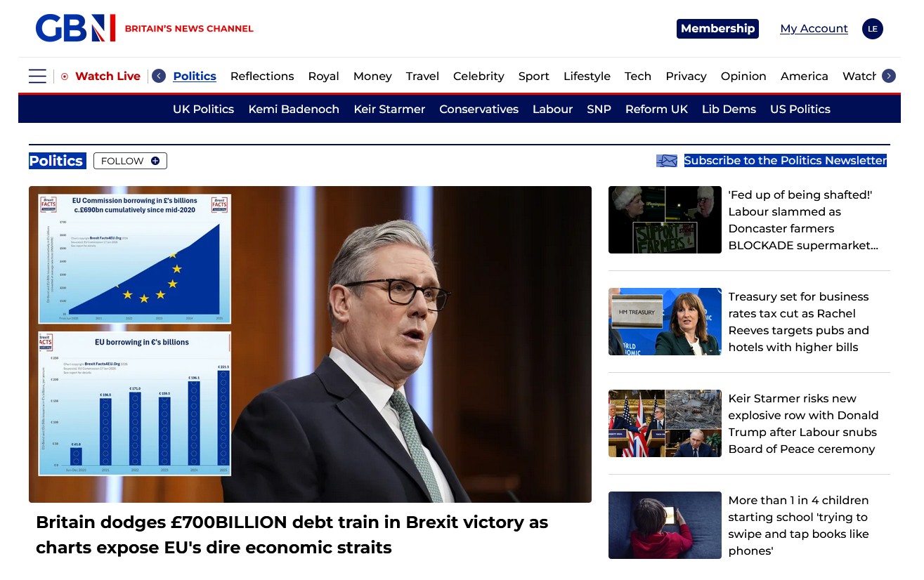Viewport: 924px width, 580px height.
Task: Switch to Keir Starmer sub-topic
Action: click(389, 109)
